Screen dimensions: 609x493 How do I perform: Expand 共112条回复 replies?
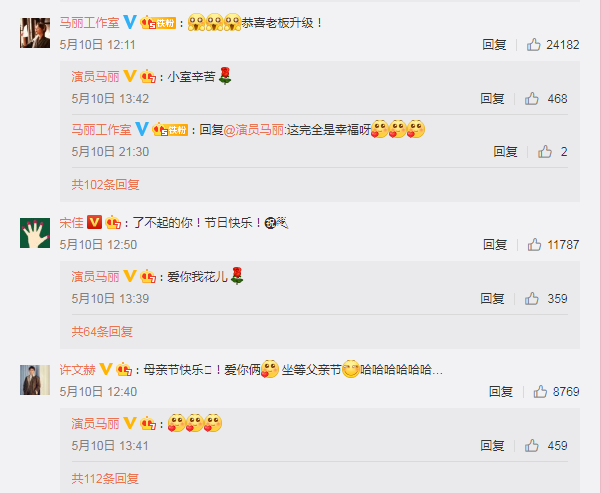point(105,479)
